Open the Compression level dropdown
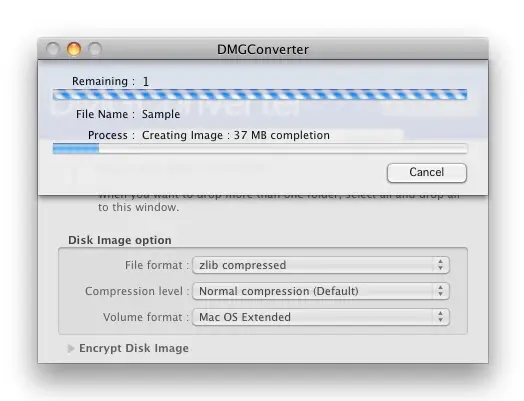This screenshot has width=524, height=401. (x=321, y=291)
